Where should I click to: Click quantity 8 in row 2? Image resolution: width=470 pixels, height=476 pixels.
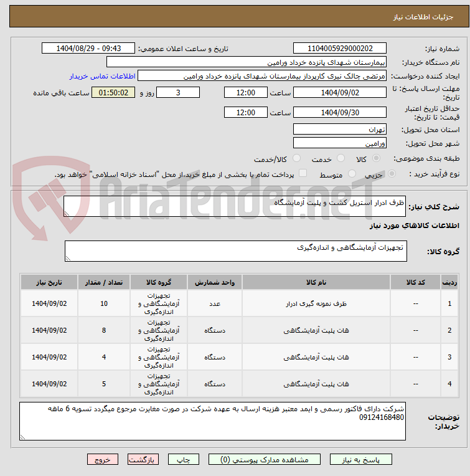(104, 330)
